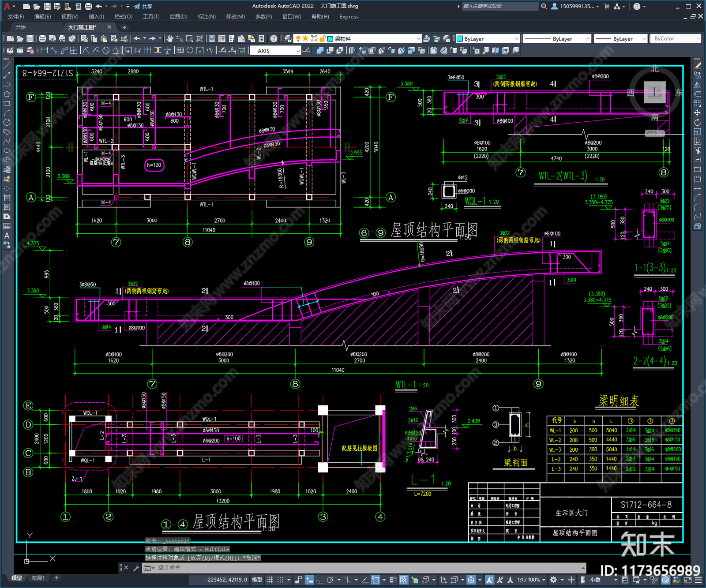Switch to the 开始 tab
This screenshot has height=588, width=706.
pyautogui.click(x=21, y=27)
